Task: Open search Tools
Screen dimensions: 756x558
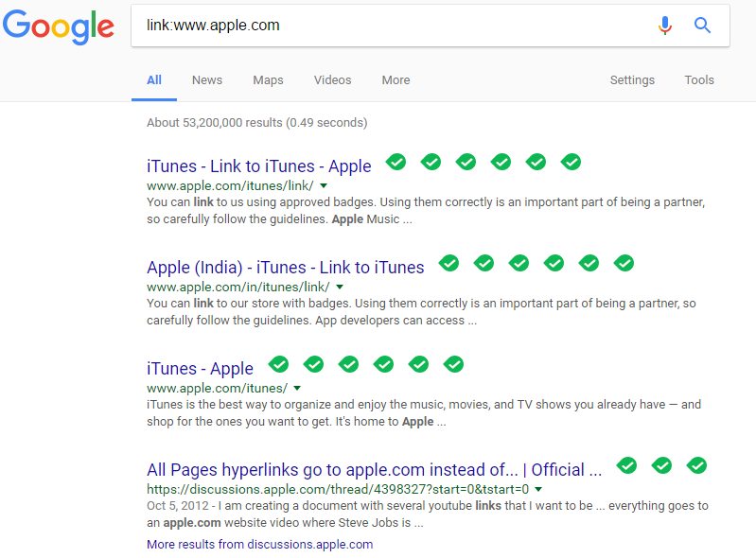Action: 699,80
